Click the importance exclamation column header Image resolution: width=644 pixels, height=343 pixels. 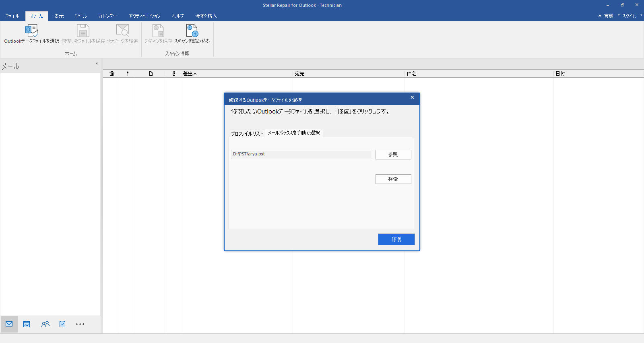[x=128, y=74]
